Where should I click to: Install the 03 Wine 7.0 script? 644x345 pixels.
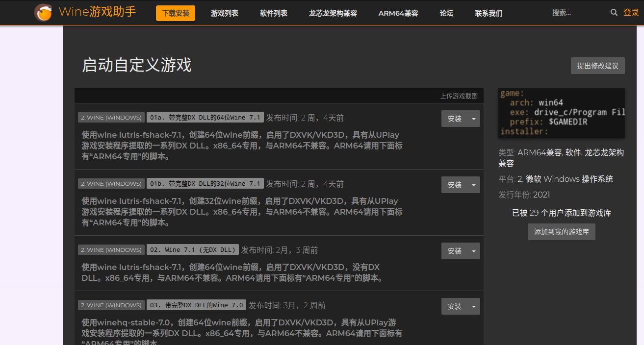(455, 306)
